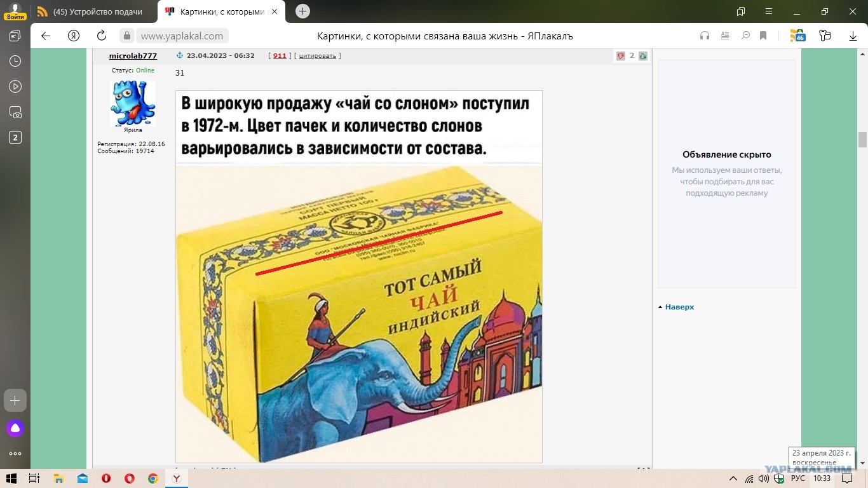Launch Google Chrome from taskbar
Viewport: 868px width, 488px height.
tap(153, 478)
